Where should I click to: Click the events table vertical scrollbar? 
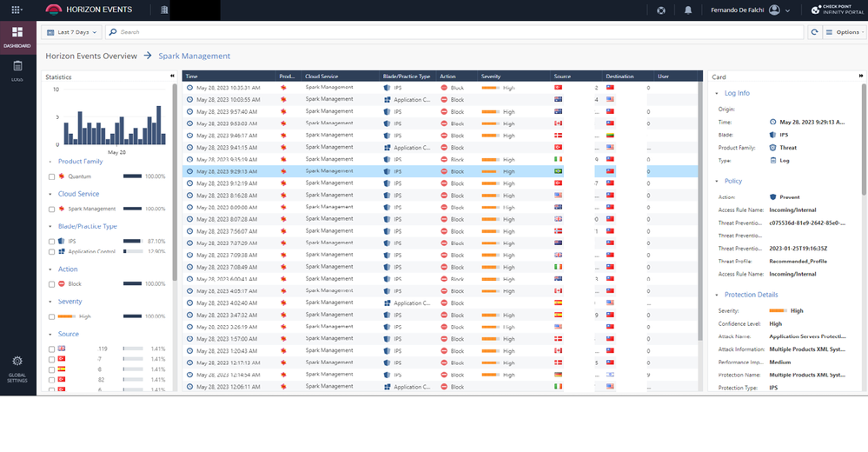pos(699,210)
